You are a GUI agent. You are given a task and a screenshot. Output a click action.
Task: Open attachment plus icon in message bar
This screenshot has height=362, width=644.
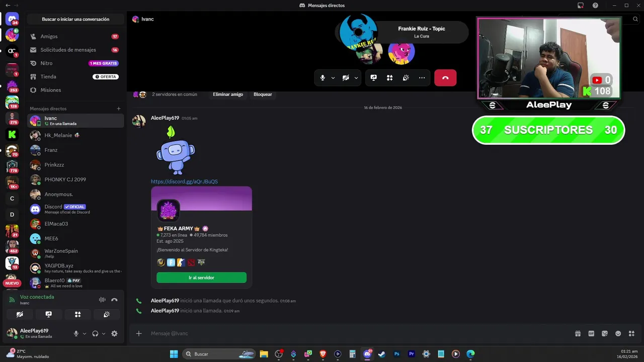pos(139,333)
